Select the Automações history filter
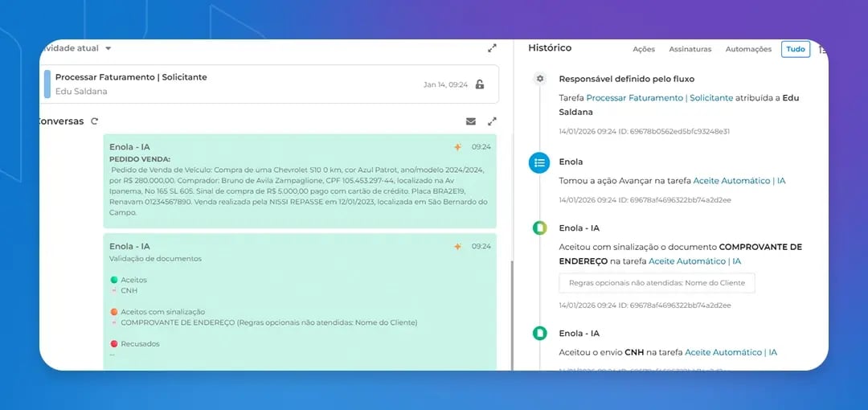868x410 pixels. 748,49
